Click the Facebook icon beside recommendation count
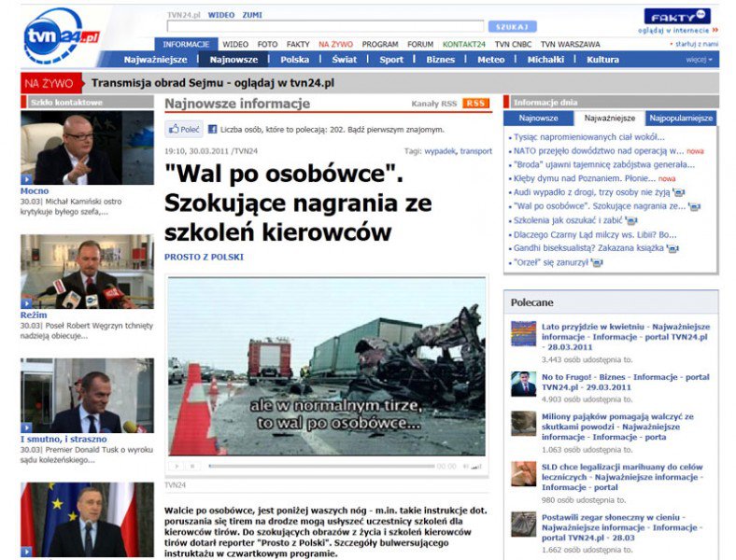The width and height of the screenshot is (736, 560). pyautogui.click(x=212, y=129)
